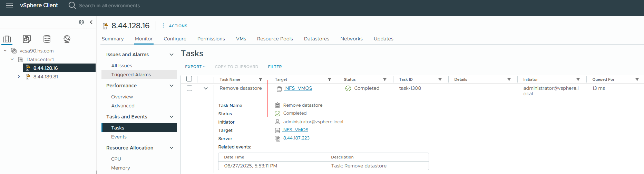644x174 pixels.
Task: Collapse the vcsa90.hs.com tree node
Action: click(5, 51)
